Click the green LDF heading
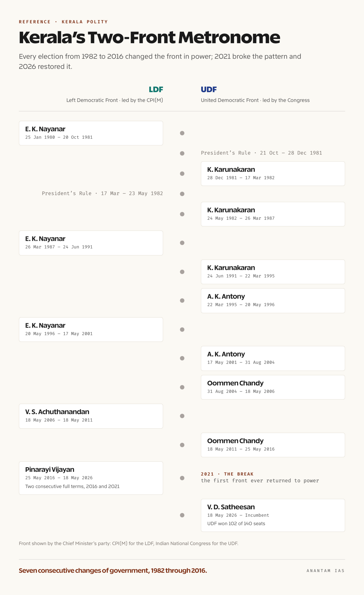The height and width of the screenshot is (595, 364). tap(156, 89)
